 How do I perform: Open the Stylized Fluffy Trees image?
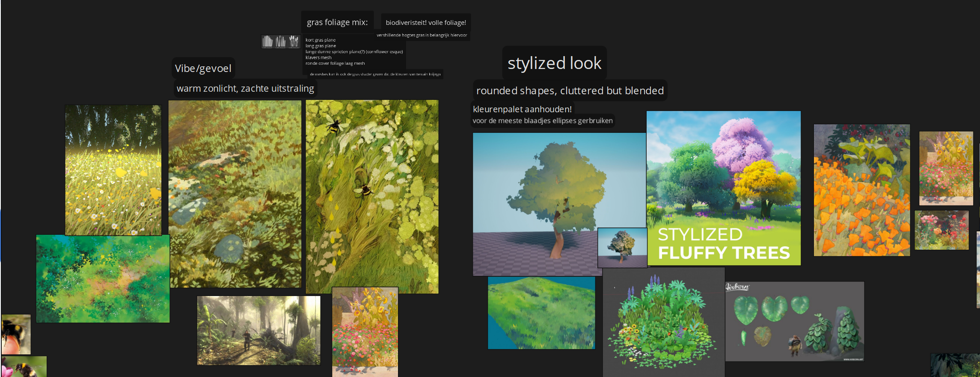[x=723, y=188]
